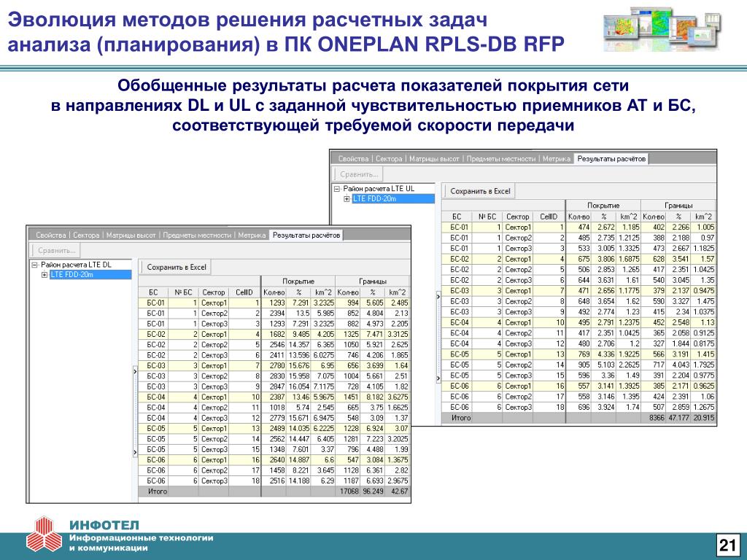Click the UL table cell with value 3.806
The image size is (747, 560).
(603, 259)
